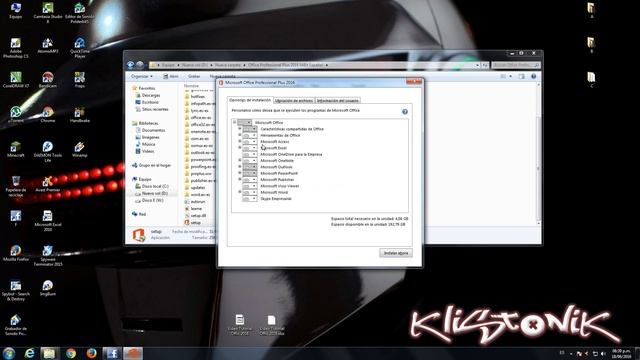Click the Instalar ahora button

[x=396, y=253]
